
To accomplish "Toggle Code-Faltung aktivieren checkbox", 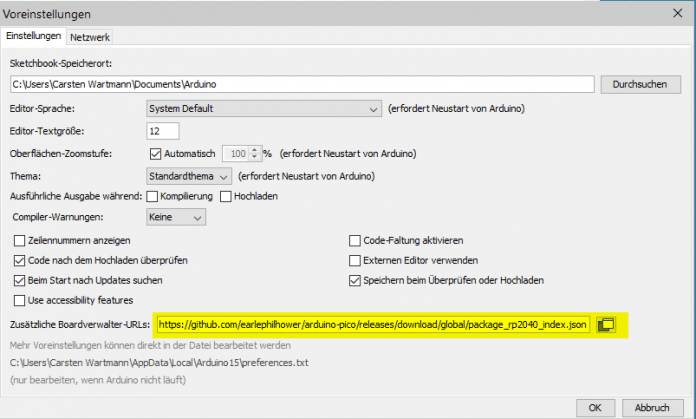I will tap(354, 240).
